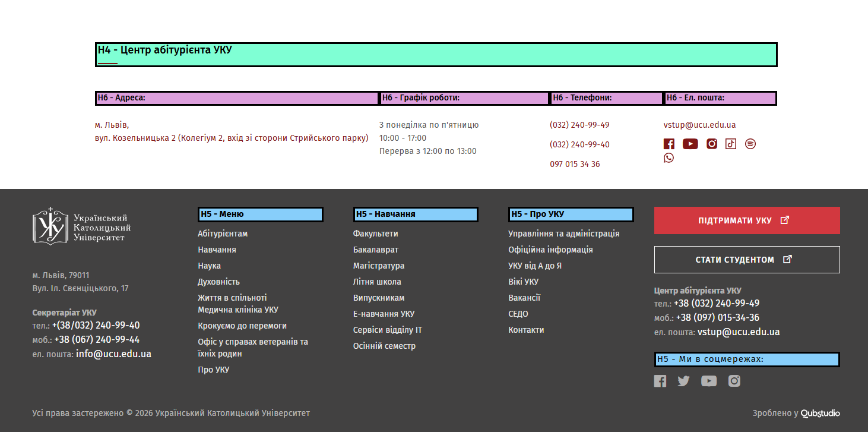Image resolution: width=868 pixels, height=432 pixels.
Task: Click info@ucu.edu.ua email in footer
Action: click(113, 354)
